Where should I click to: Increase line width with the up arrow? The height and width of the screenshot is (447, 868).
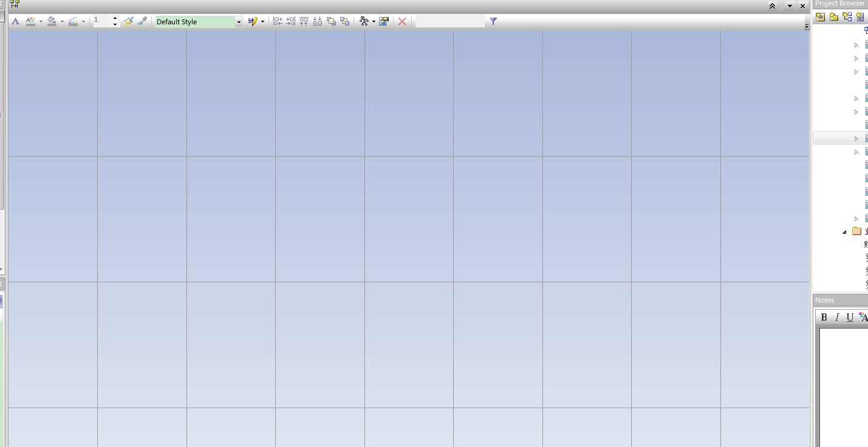coord(115,18)
